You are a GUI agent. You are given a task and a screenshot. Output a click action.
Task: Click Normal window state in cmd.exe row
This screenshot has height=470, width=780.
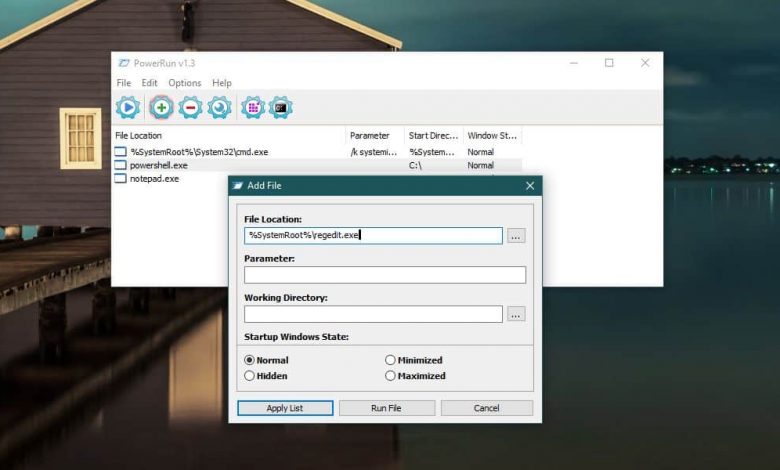(481, 152)
